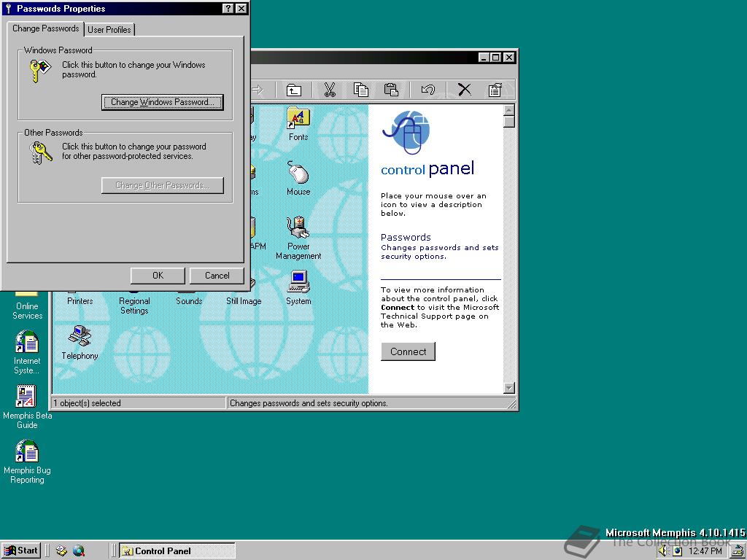The height and width of the screenshot is (560, 747).
Task: Open the Start menu
Action: pos(21,551)
